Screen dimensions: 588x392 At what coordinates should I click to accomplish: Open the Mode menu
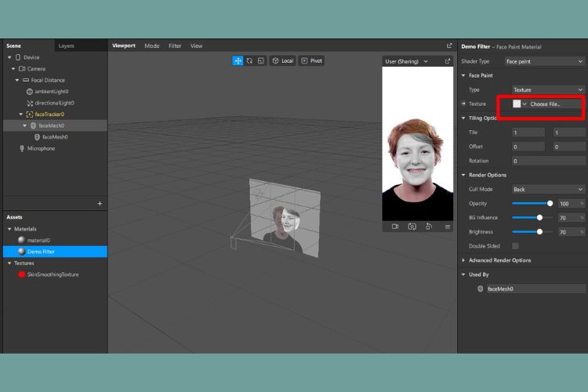point(152,45)
